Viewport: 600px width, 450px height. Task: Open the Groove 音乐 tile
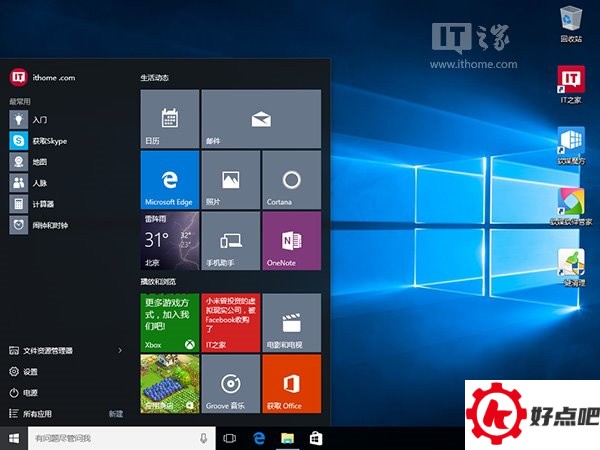[x=231, y=383]
